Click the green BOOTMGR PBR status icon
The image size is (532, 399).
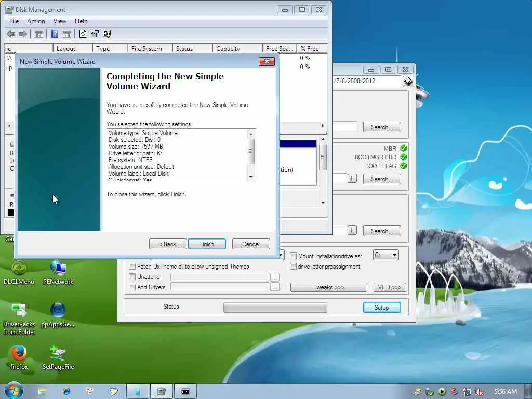[403, 157]
